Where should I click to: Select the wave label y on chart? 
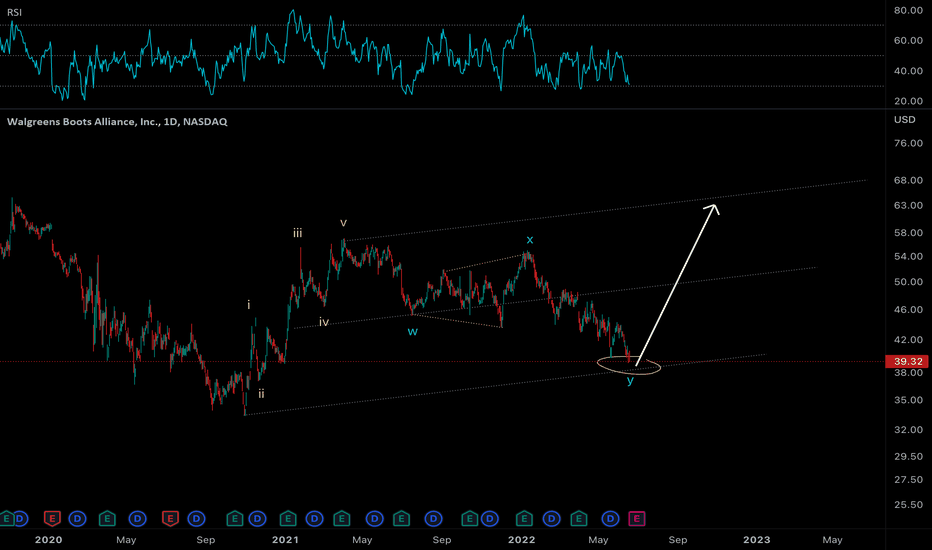coord(631,381)
